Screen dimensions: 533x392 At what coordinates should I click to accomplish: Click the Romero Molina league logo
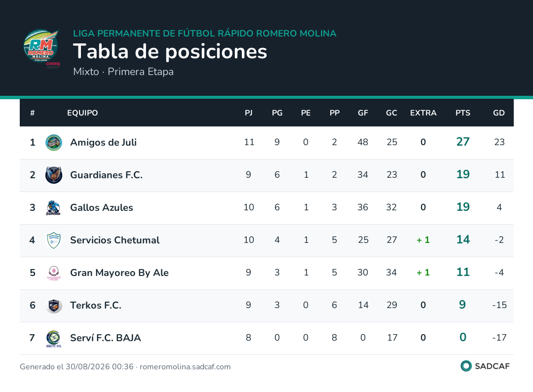point(42,48)
